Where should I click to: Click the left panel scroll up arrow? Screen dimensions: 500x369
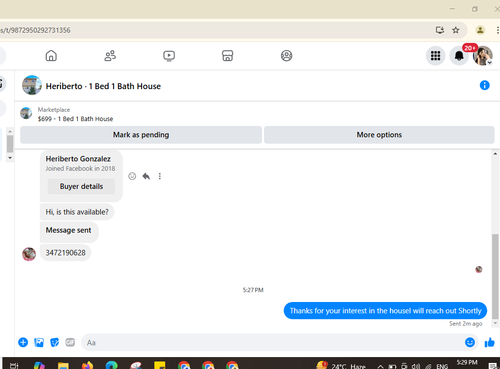(x=10, y=132)
